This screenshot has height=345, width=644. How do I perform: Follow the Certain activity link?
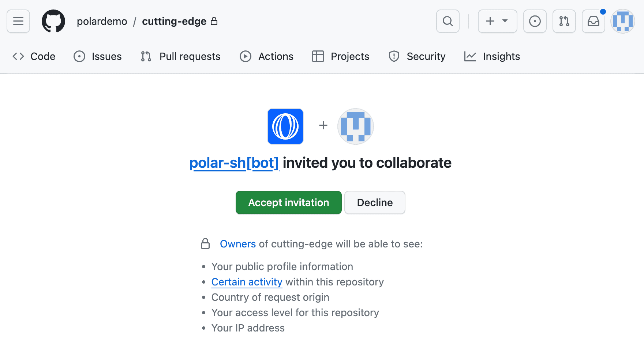247,282
